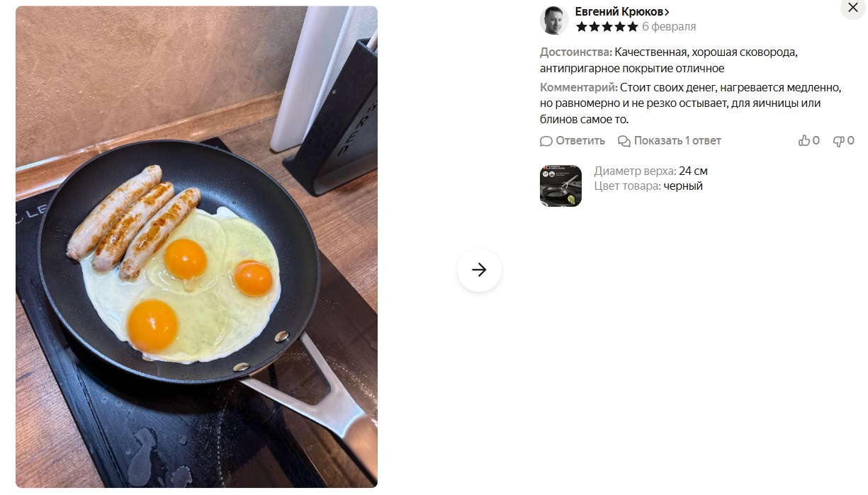Open the purchased frying pan product thumbnail

pyautogui.click(x=560, y=186)
